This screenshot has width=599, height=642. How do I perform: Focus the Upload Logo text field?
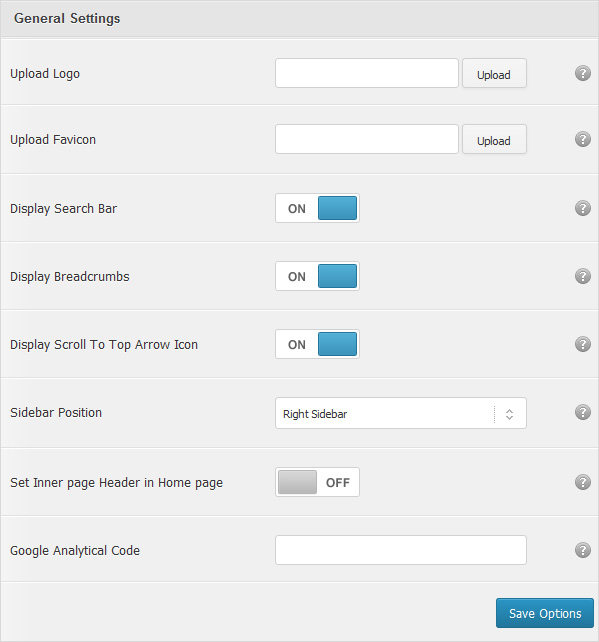tap(367, 73)
